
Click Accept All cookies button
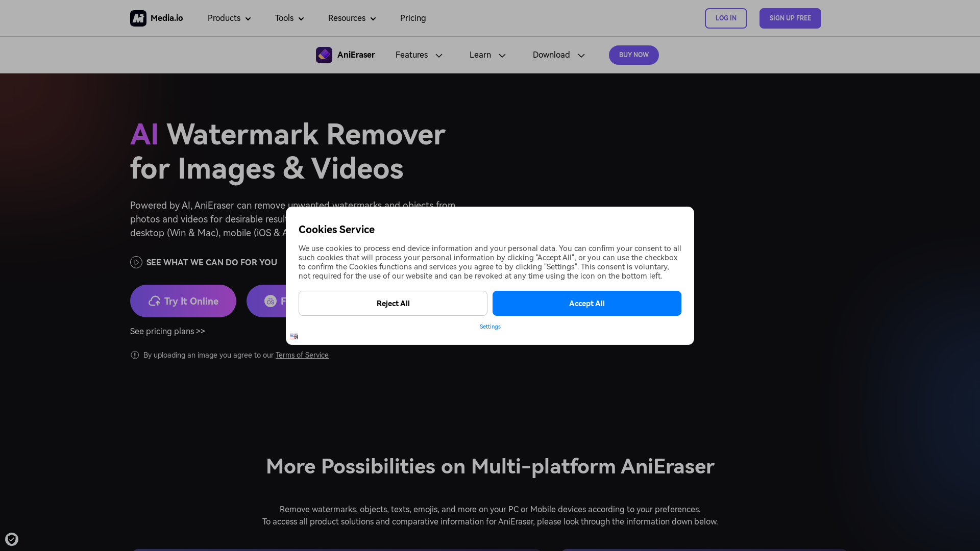pyautogui.click(x=587, y=303)
